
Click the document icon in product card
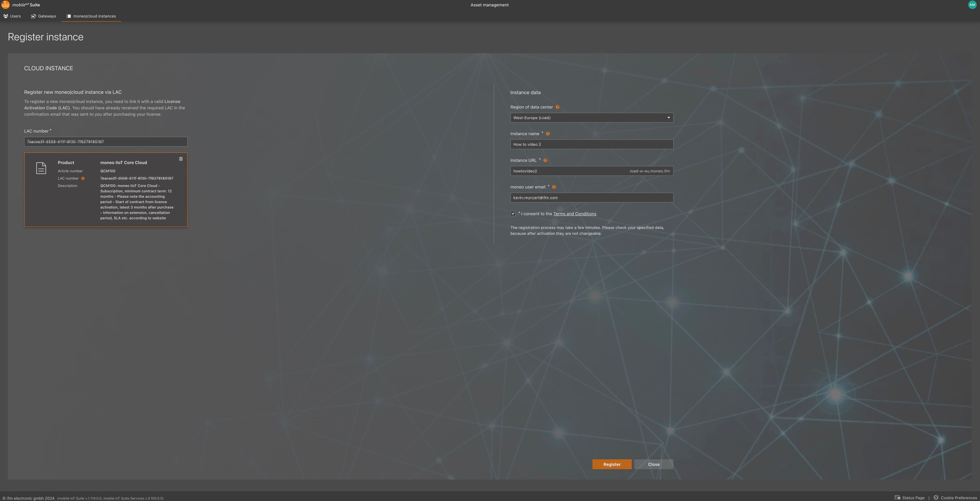pos(41,168)
